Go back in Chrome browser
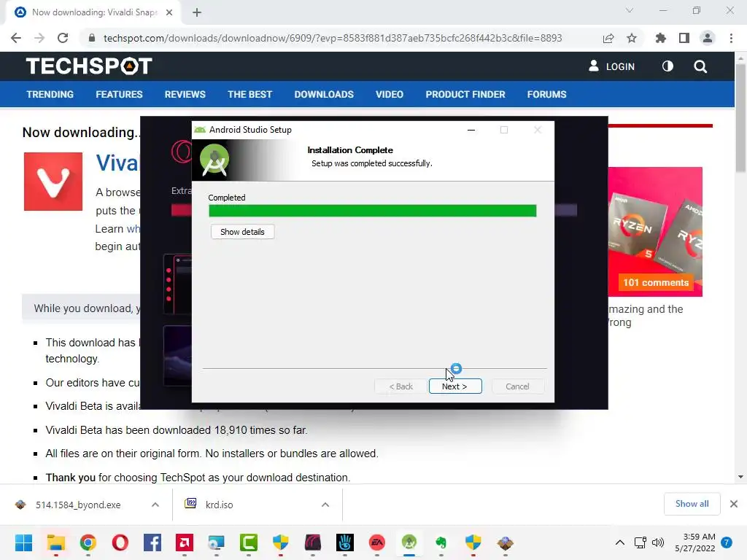The image size is (747, 560). 16,38
